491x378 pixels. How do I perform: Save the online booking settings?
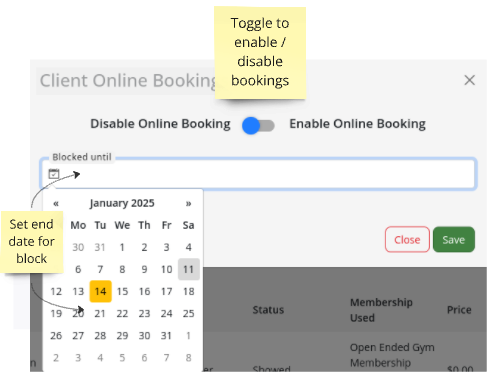tap(454, 239)
